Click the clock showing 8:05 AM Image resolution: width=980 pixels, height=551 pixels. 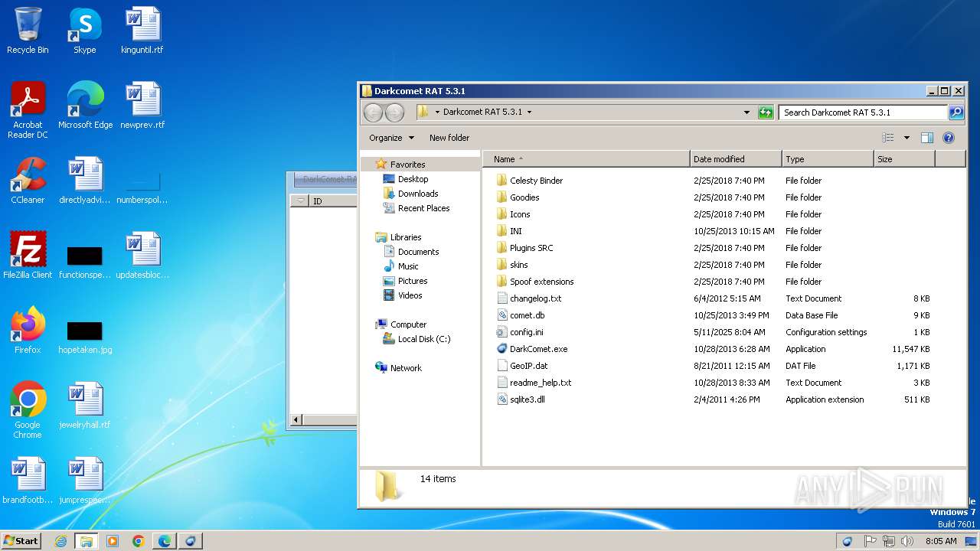coord(941,541)
